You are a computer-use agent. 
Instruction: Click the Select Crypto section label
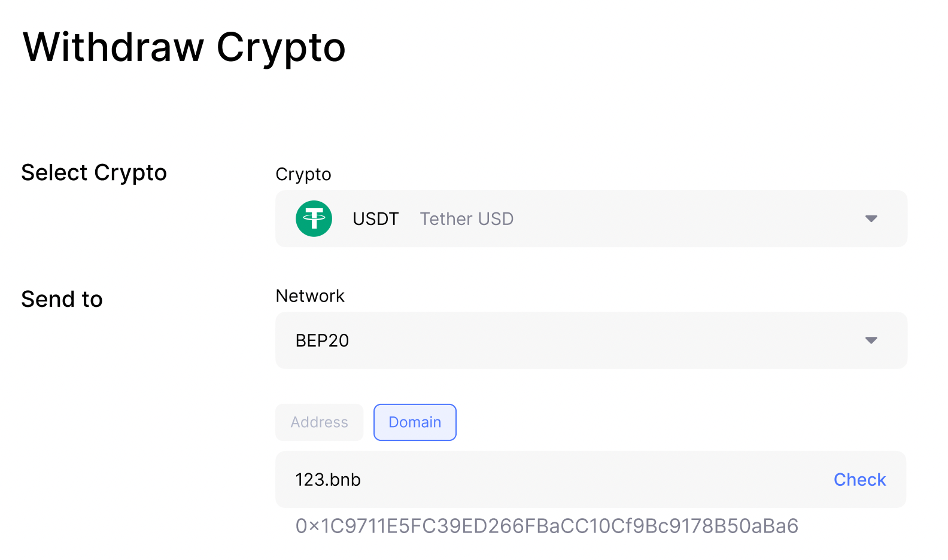coord(94,173)
